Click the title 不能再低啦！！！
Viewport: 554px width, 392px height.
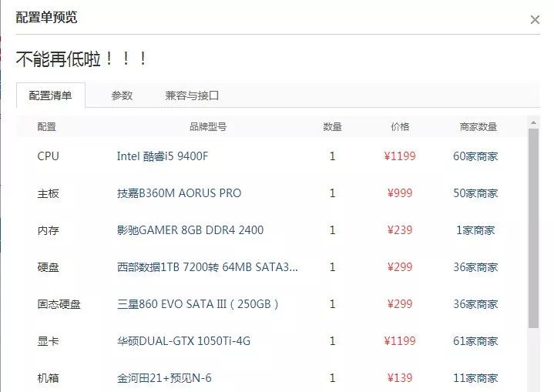(81, 59)
